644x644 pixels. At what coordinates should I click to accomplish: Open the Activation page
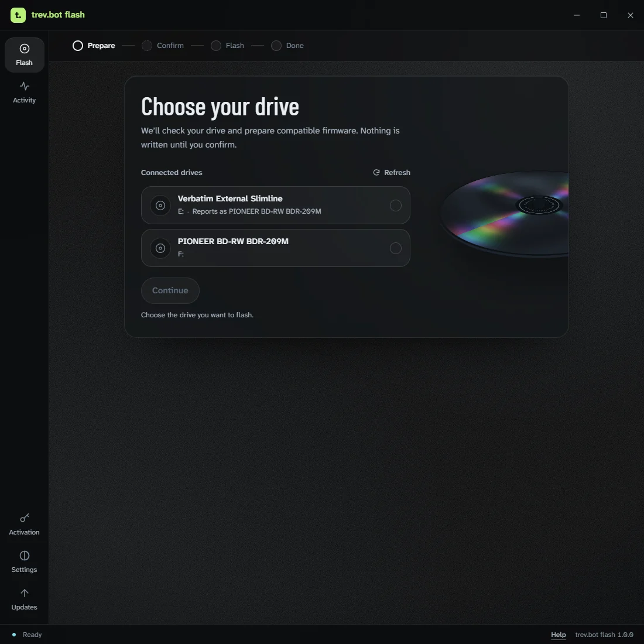24,525
